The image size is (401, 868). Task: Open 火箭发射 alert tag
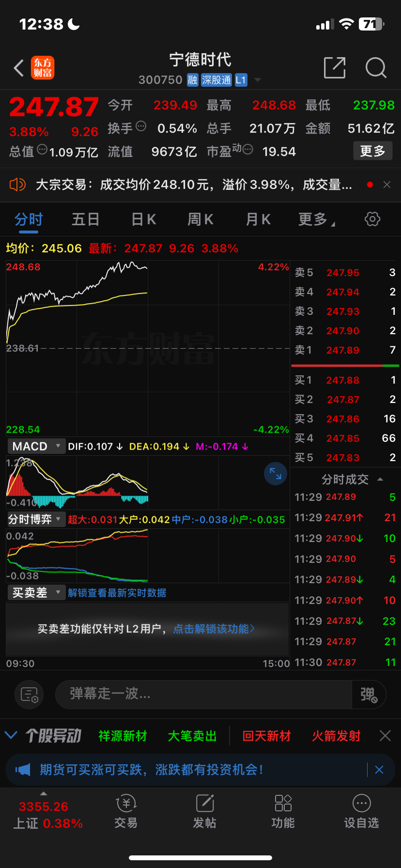[x=336, y=736]
